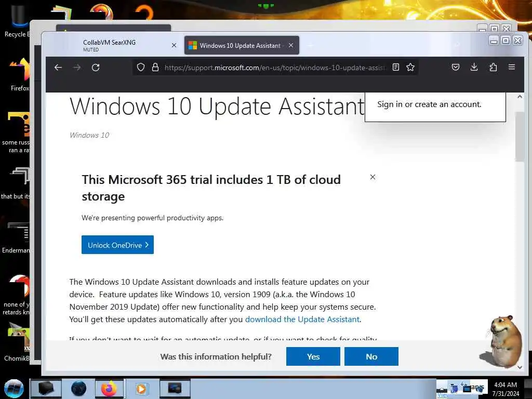This screenshot has width=532, height=399.
Task: Open the blue globe taskbar icon
Action: click(x=78, y=389)
